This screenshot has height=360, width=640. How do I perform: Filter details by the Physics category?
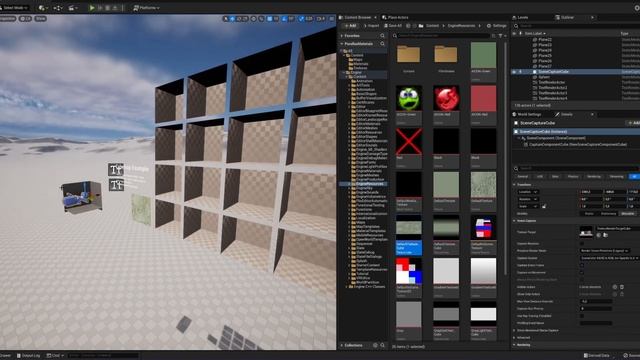click(x=573, y=177)
